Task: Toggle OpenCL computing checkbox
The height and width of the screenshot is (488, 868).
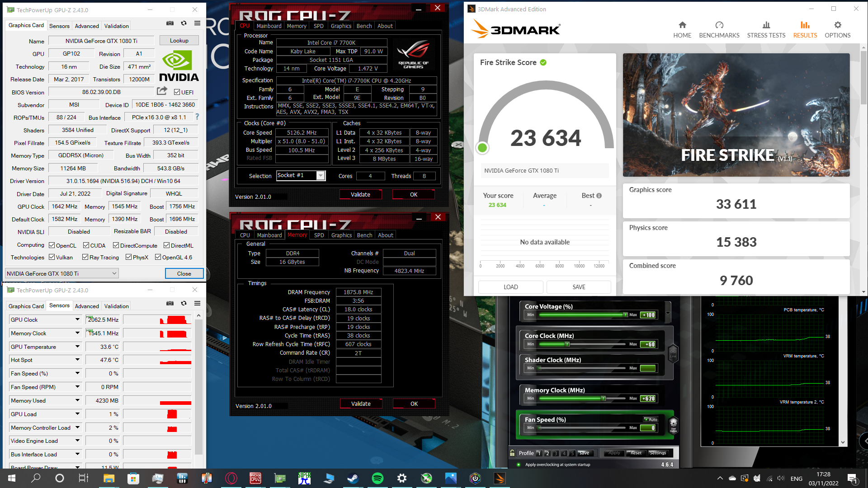Action: click(52, 245)
